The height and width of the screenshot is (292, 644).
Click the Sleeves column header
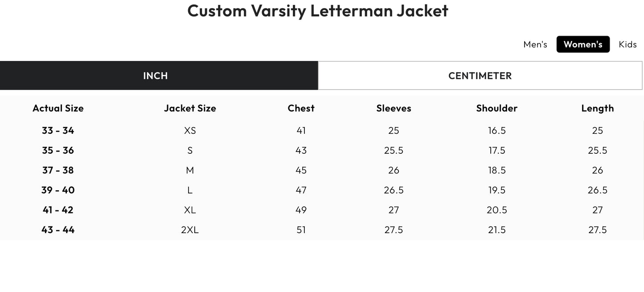[x=394, y=107]
